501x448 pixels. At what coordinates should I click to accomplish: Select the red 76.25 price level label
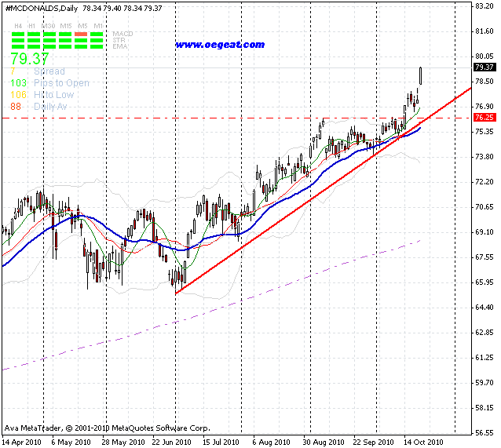tap(485, 118)
